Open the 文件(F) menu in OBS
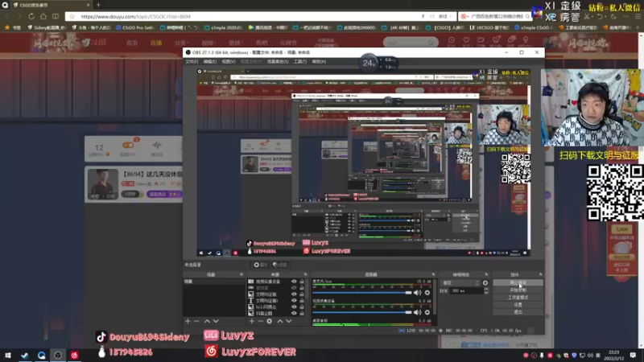The width and height of the screenshot is (644, 362). point(192,62)
